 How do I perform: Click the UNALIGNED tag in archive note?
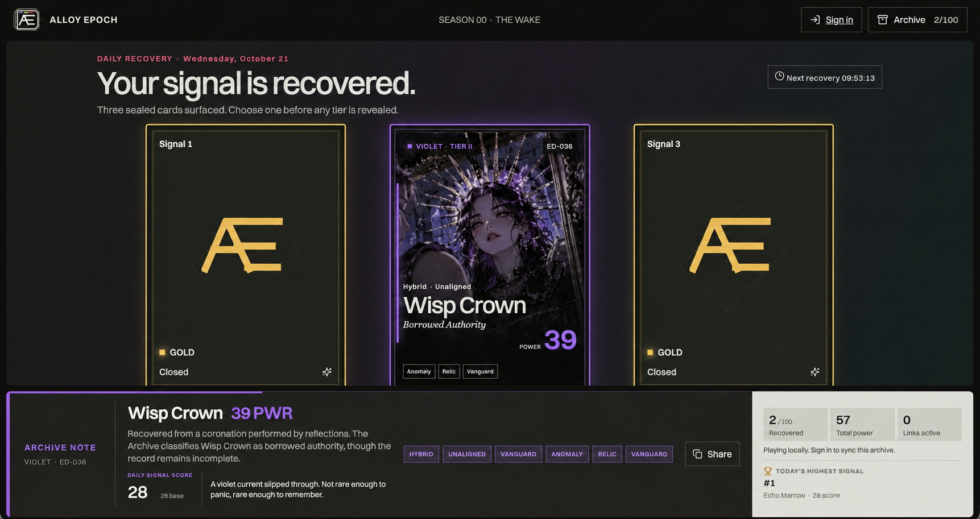[467, 454]
